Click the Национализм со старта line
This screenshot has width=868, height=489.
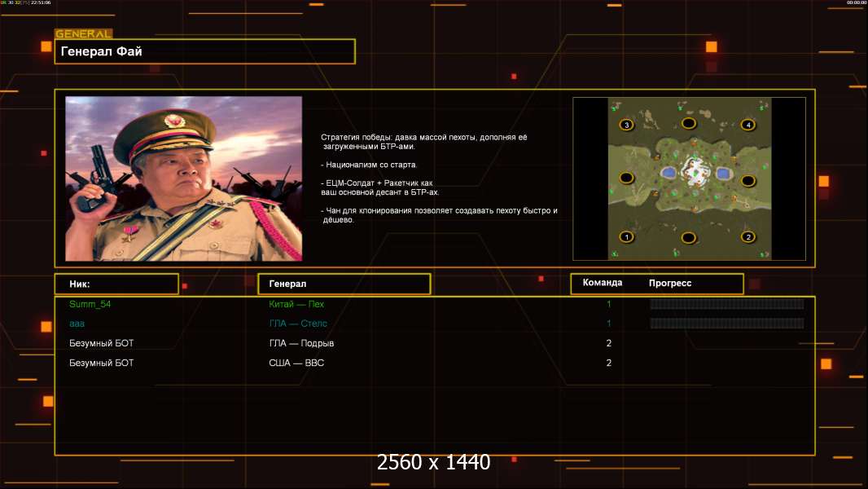pos(369,165)
